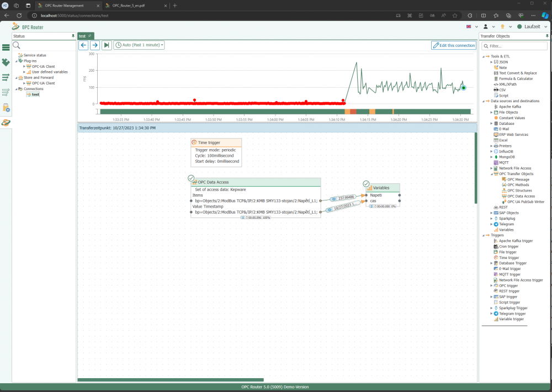Image resolution: width=552 pixels, height=392 pixels.
Task: Collapse the Plug-ins tree node
Action: tap(16, 61)
